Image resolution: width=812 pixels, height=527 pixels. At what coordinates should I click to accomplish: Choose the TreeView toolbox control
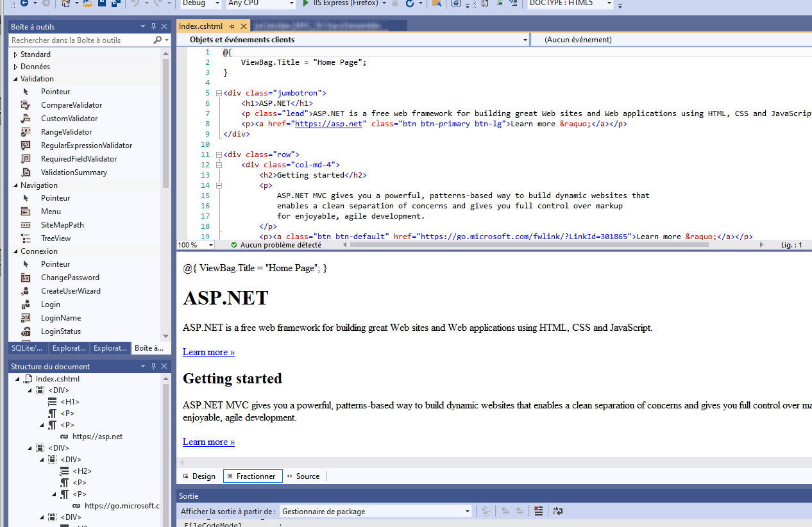(56, 238)
